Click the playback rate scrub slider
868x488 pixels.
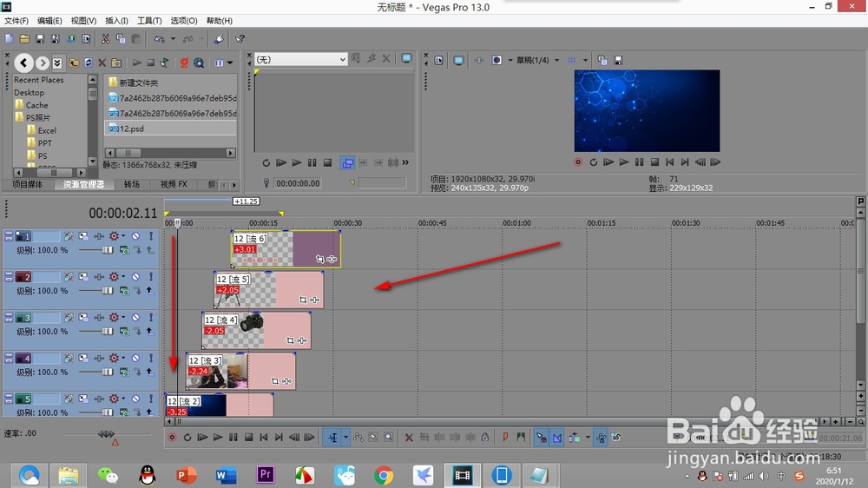pos(106,433)
